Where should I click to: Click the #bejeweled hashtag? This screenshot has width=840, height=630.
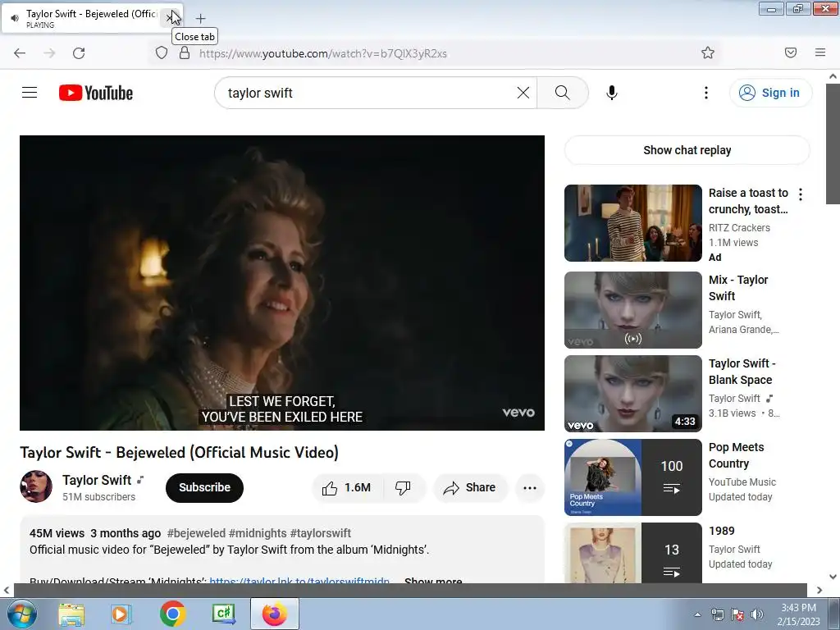(x=196, y=533)
